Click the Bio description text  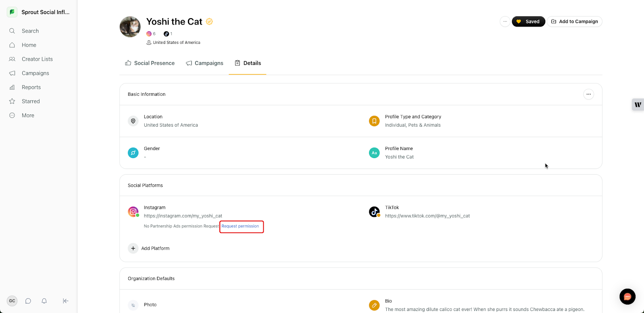[485, 309]
